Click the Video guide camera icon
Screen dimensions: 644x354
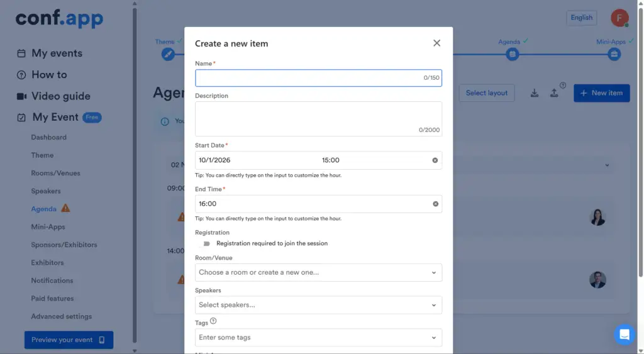(21, 96)
